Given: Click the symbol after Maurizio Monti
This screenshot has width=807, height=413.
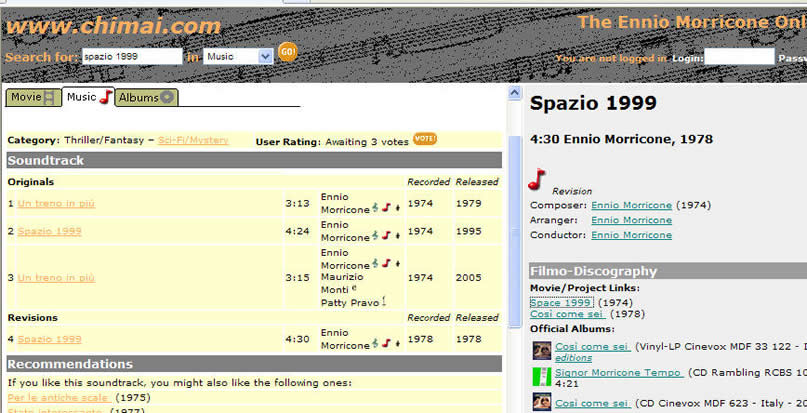Looking at the screenshot, I should (x=354, y=288).
